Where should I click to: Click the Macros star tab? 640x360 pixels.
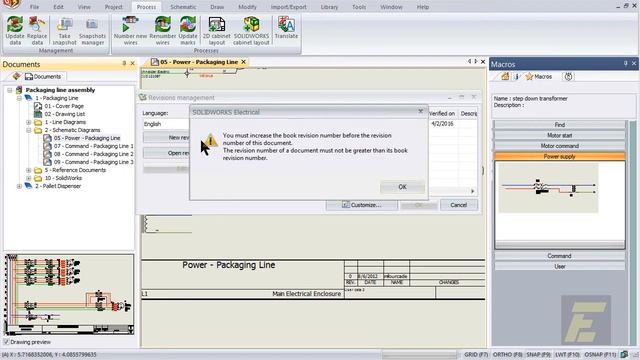pos(538,76)
